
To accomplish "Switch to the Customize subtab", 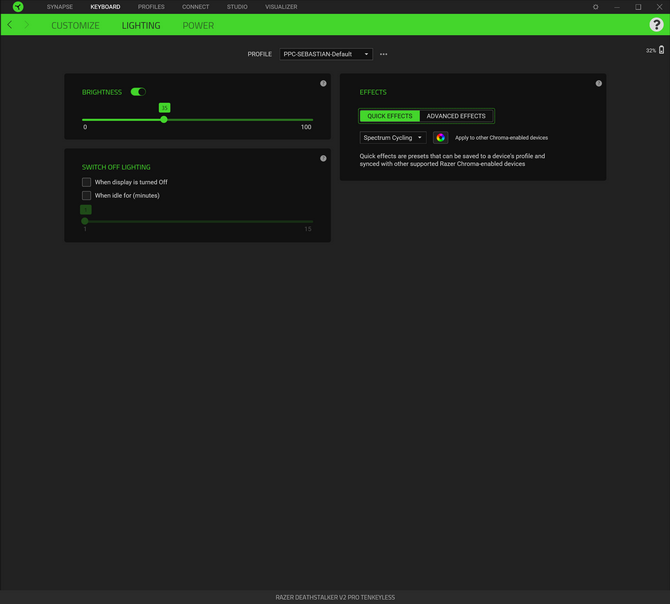I will (75, 26).
